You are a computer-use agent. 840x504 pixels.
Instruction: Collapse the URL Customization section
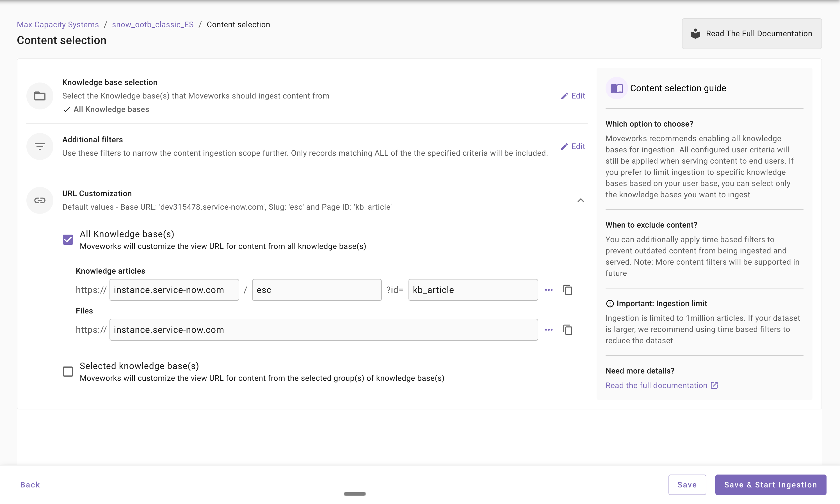(581, 200)
